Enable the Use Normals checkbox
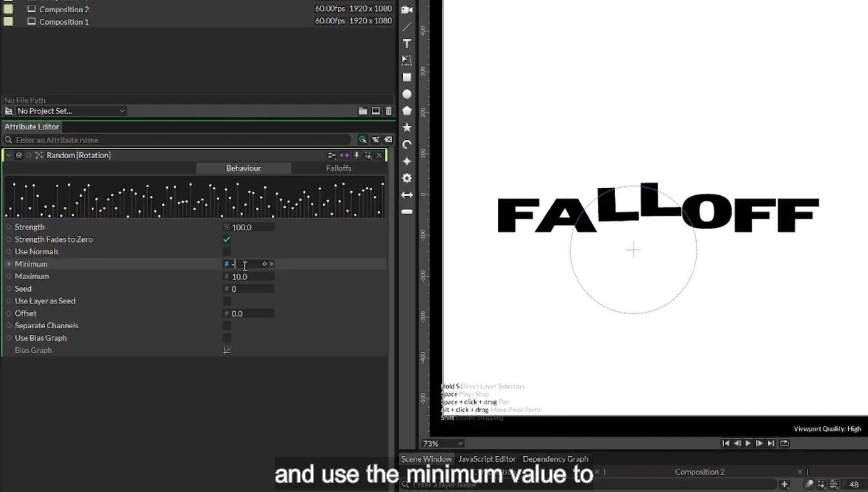The height and width of the screenshot is (492, 868). (227, 251)
